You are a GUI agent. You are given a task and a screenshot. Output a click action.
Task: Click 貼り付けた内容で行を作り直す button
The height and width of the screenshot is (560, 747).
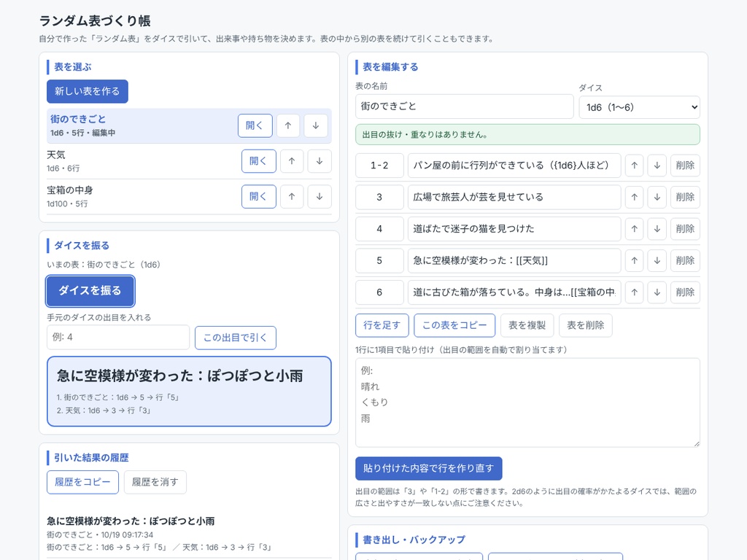429,469
